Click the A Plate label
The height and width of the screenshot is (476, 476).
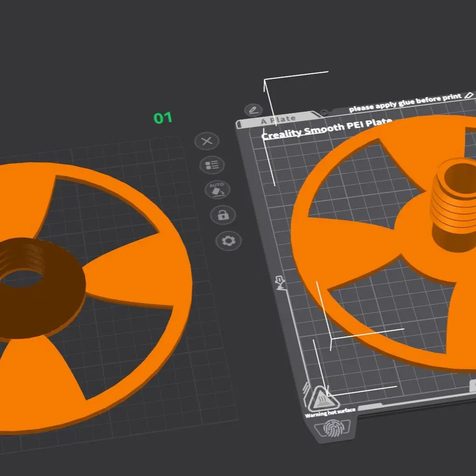click(279, 120)
